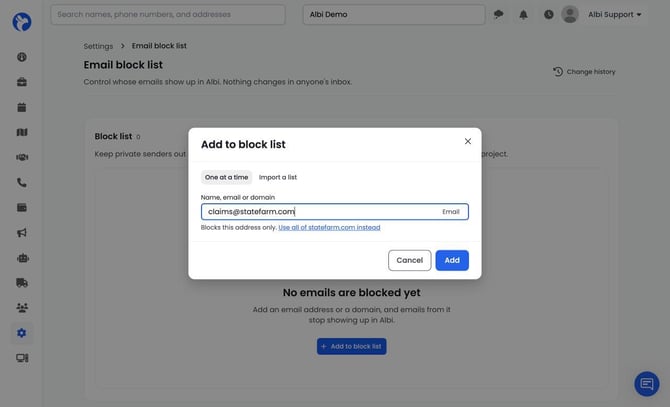The image size is (670, 407).
Task: Open the settings gear sidebar icon
Action: pos(22,333)
